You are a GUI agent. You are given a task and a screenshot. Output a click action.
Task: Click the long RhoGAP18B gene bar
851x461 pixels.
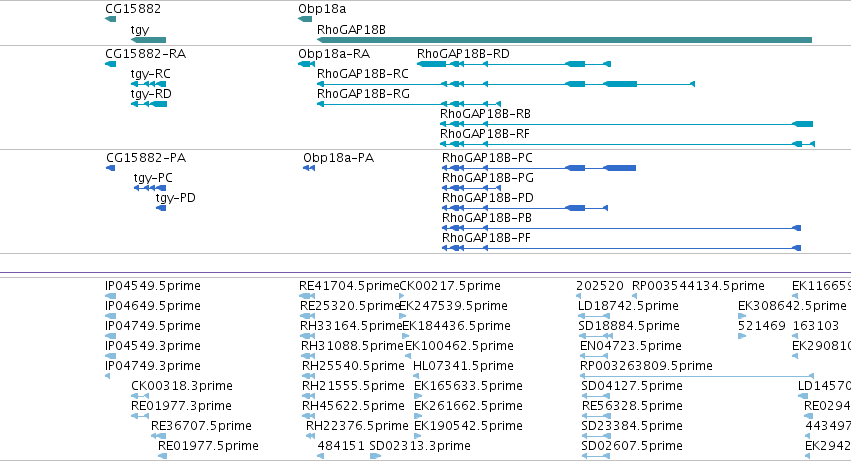tap(564, 40)
